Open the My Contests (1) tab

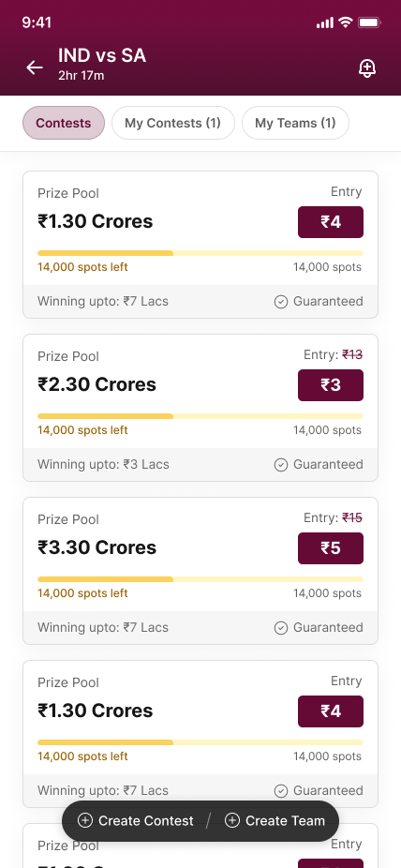pos(173,123)
